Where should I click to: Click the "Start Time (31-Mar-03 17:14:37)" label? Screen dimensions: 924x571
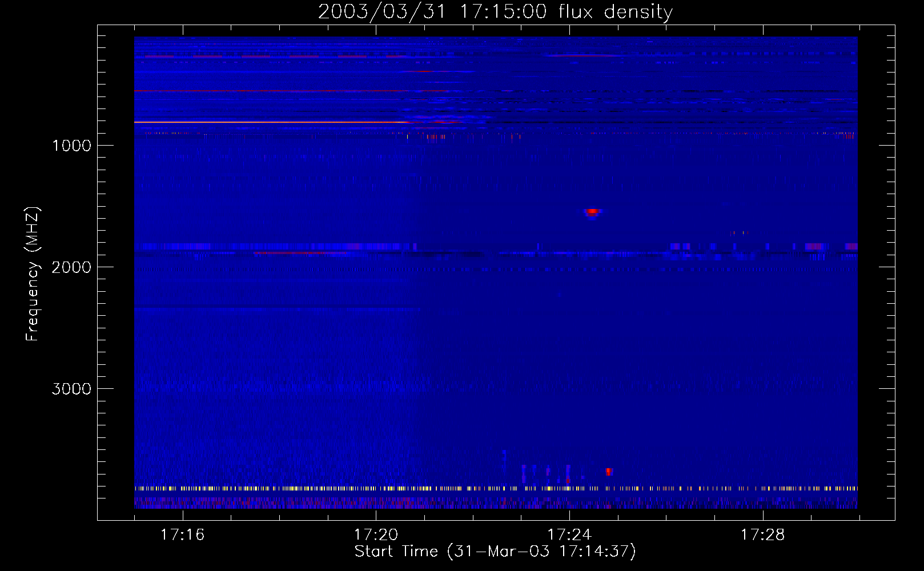[495, 552]
